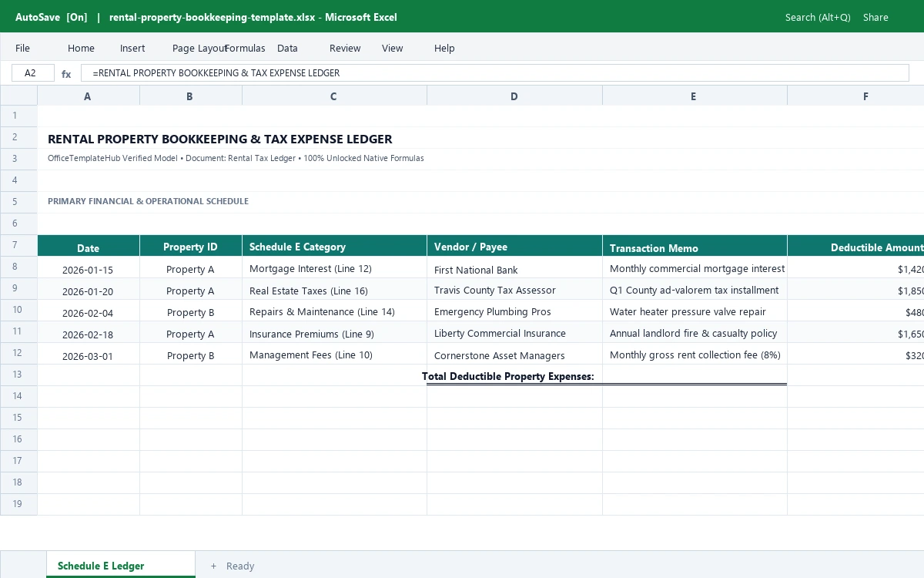
Task: Select Emergency Plumbing Pros cell
Action: tap(514, 312)
